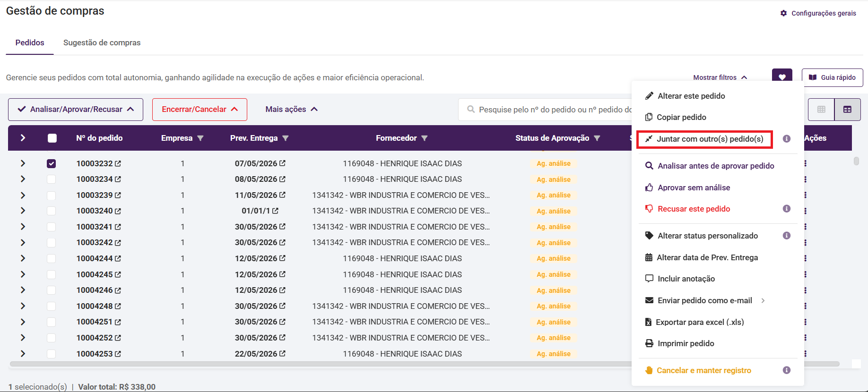
Task: Click the vertical scrollbar thumb at right
Action: pos(856,161)
